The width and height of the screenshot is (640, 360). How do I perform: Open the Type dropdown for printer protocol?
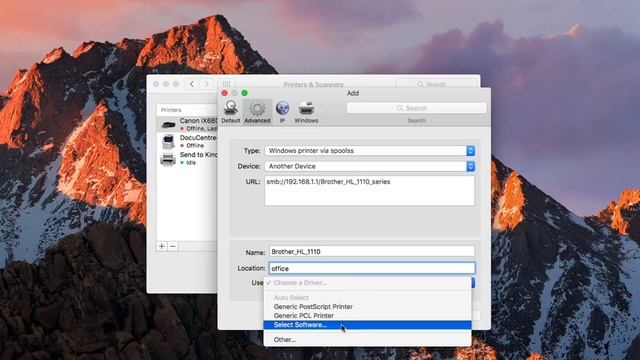[x=370, y=151]
